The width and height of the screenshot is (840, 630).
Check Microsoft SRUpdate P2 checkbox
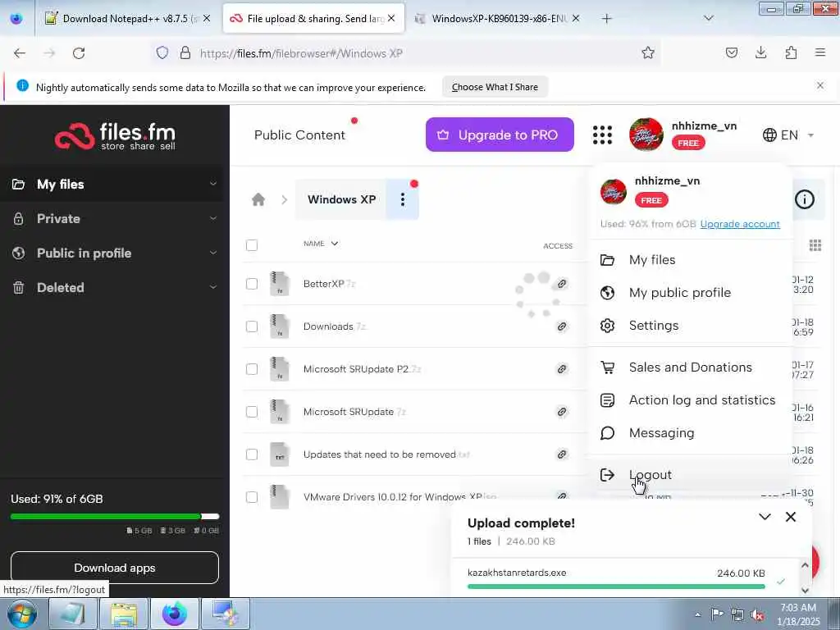(x=251, y=369)
